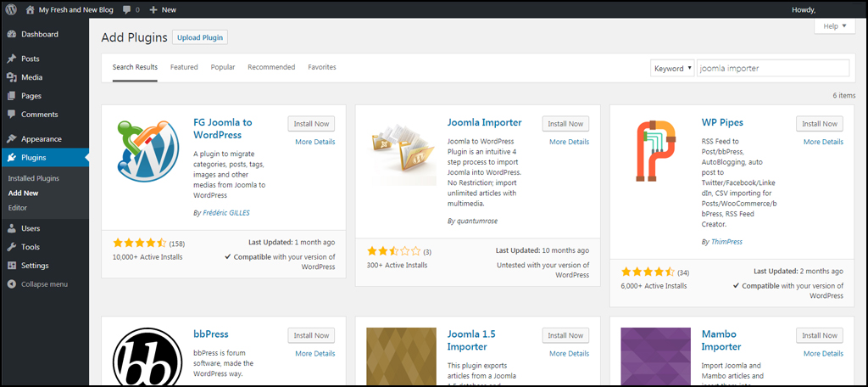Click the WordPress logo in admin bar
Viewport: 868px width, 387px height.
[12, 9]
